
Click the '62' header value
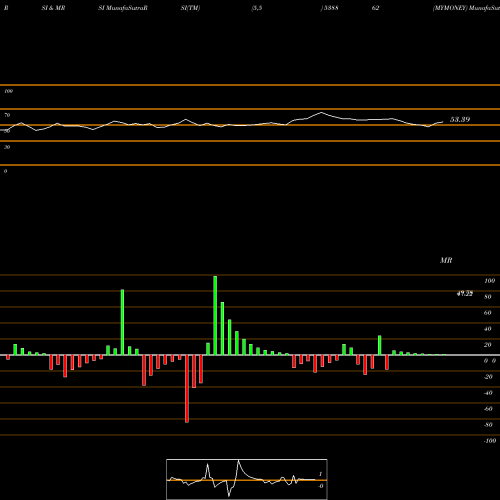[x=375, y=8]
